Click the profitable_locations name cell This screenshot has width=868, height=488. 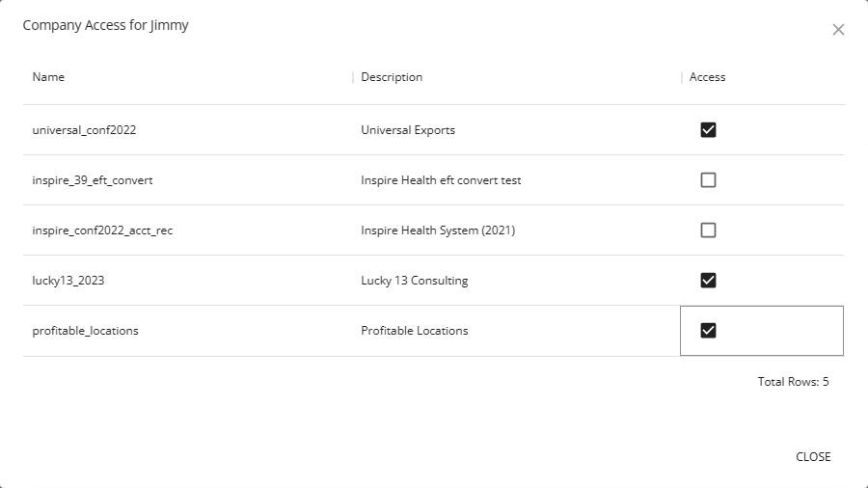point(86,331)
